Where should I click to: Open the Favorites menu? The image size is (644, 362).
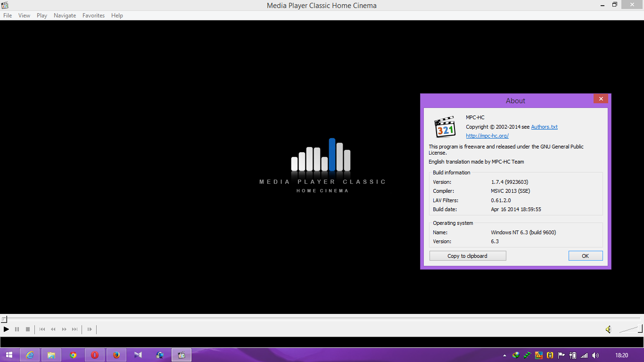click(x=93, y=16)
